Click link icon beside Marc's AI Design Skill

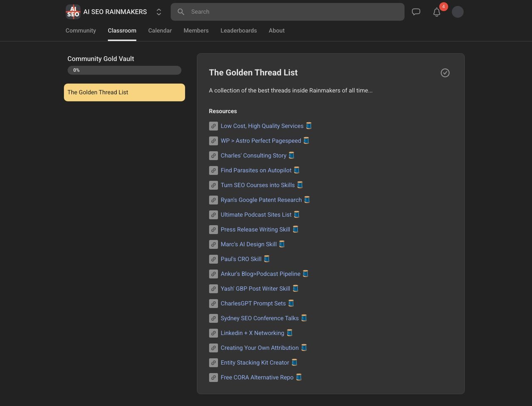point(213,244)
